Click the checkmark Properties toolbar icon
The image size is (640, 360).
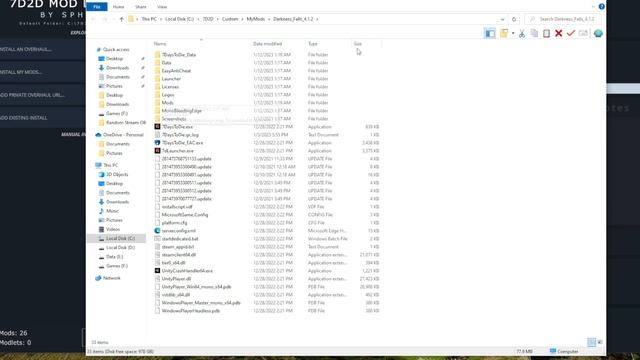[x=571, y=33]
